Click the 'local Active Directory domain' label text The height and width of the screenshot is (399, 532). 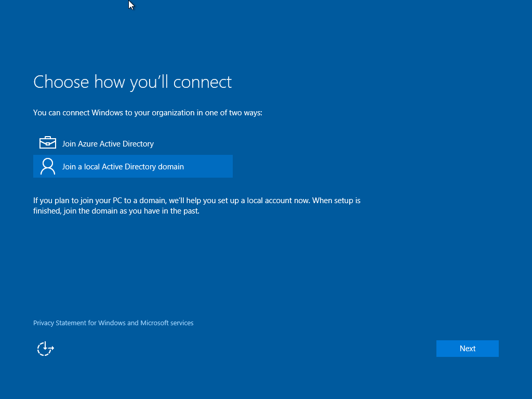coord(134,167)
